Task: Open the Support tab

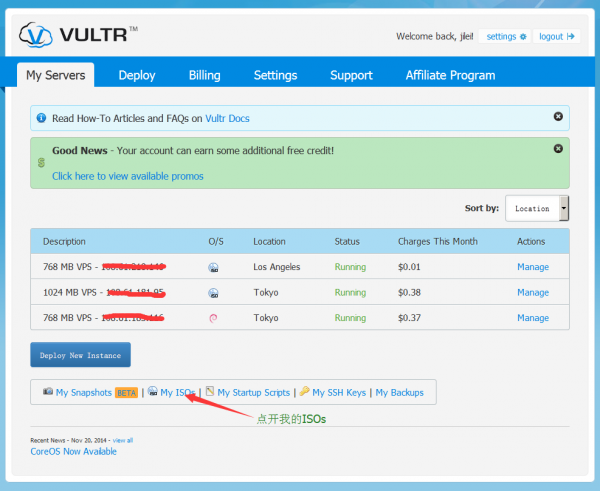Action: tap(351, 75)
